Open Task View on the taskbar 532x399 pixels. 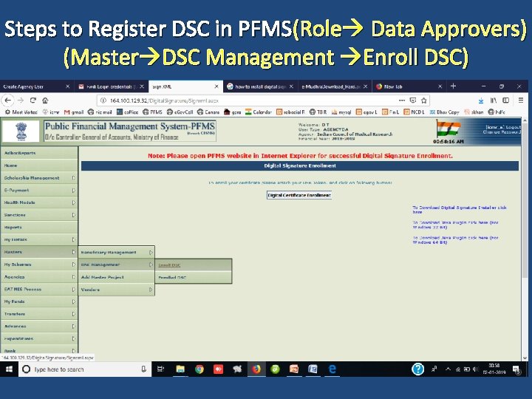point(161,369)
